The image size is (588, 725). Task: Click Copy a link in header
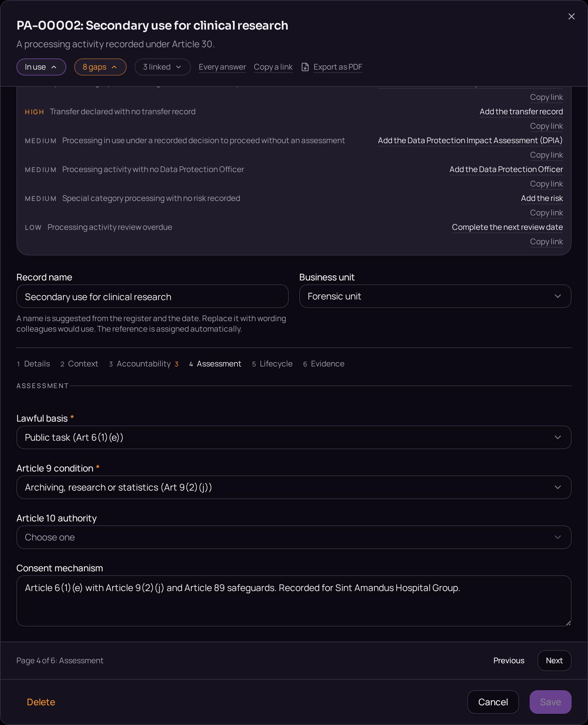click(273, 67)
